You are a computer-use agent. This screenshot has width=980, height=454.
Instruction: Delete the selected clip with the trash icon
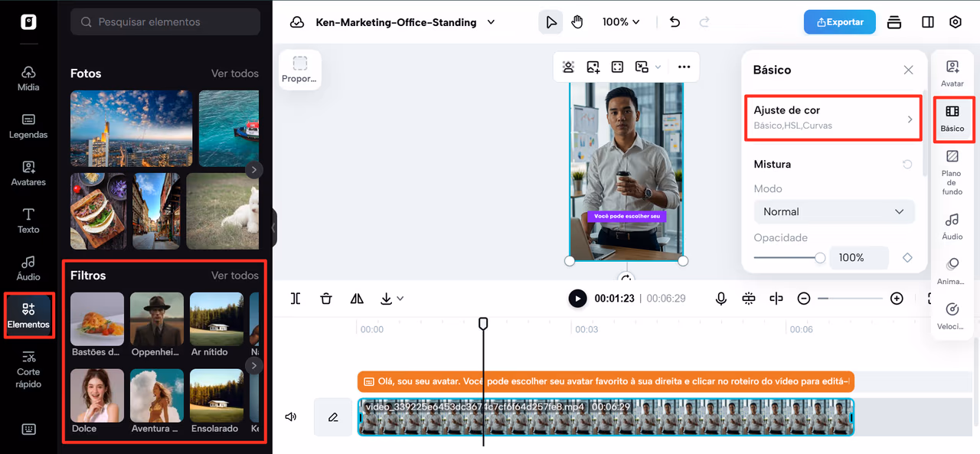(x=326, y=299)
